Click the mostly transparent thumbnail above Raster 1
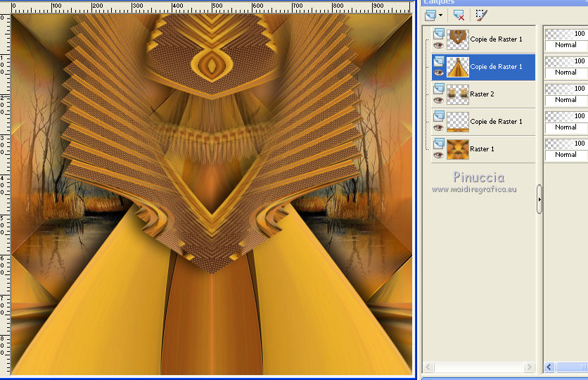Viewport: 588px width, 380px height. click(x=457, y=122)
